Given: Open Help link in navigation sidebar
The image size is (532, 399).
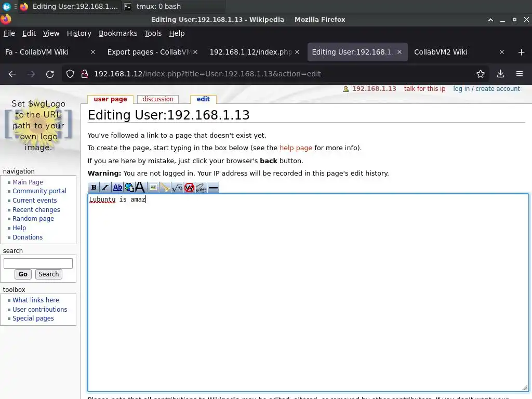Looking at the screenshot, I should pyautogui.click(x=19, y=228).
